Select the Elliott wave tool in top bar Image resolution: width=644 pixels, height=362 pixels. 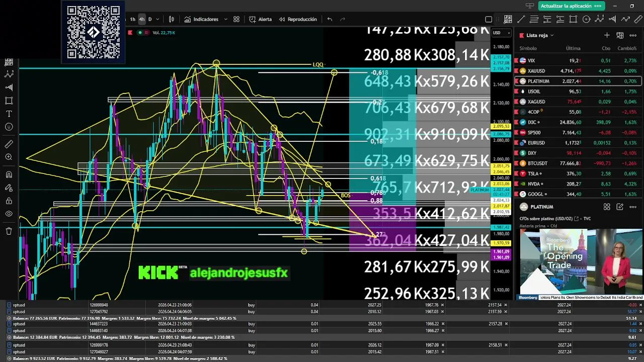click(599, 19)
